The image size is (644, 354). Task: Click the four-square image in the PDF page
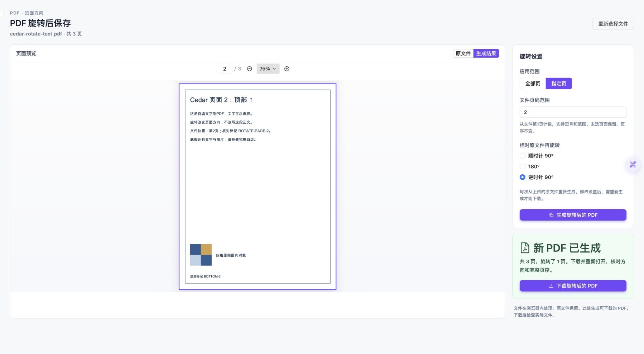201,255
